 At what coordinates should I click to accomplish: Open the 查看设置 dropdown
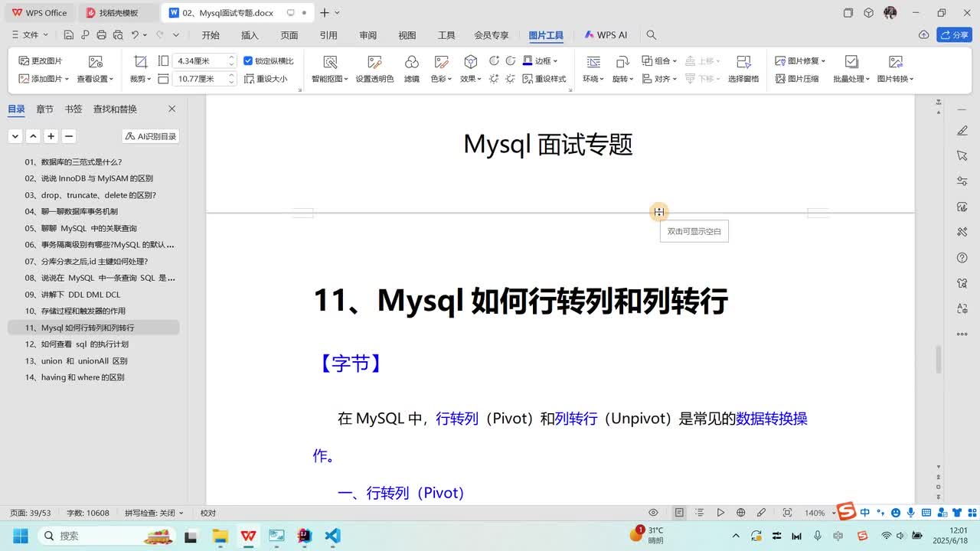95,79
